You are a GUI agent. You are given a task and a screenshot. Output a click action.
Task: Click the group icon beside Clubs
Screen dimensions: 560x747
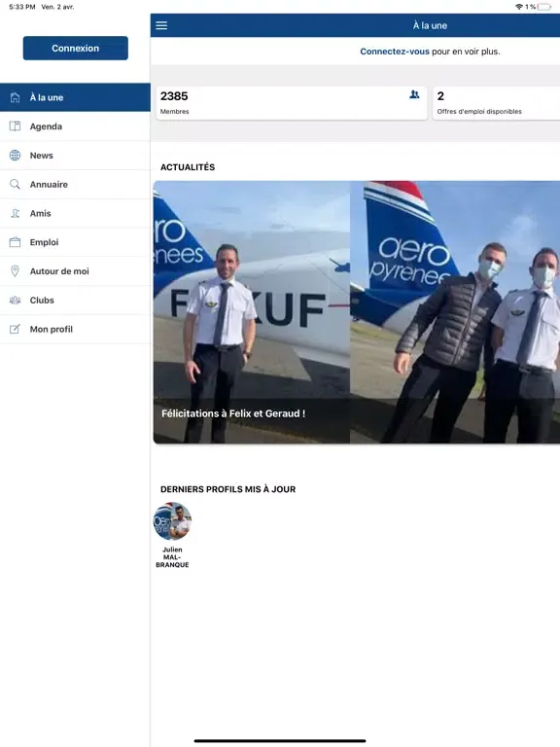point(15,301)
